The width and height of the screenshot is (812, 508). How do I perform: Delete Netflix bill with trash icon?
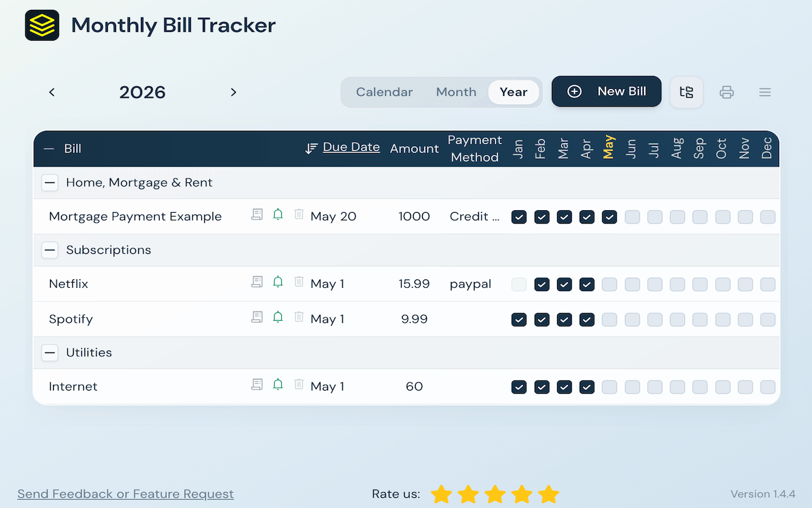pos(299,282)
